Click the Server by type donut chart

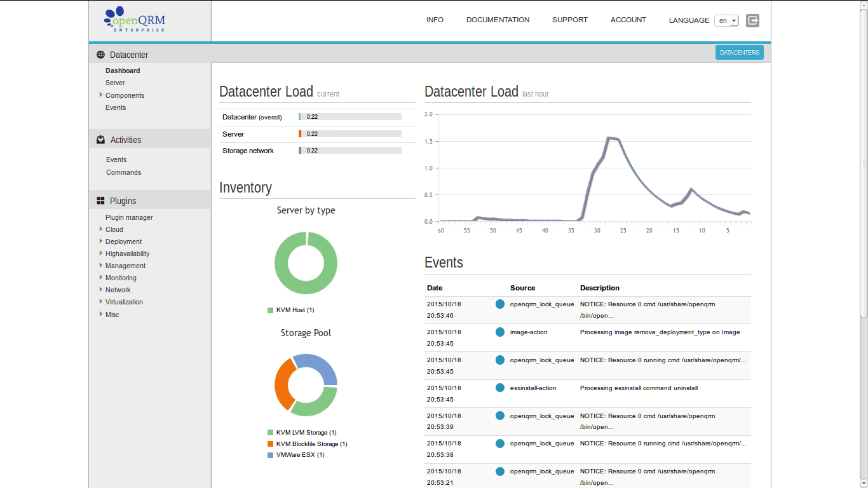(306, 262)
